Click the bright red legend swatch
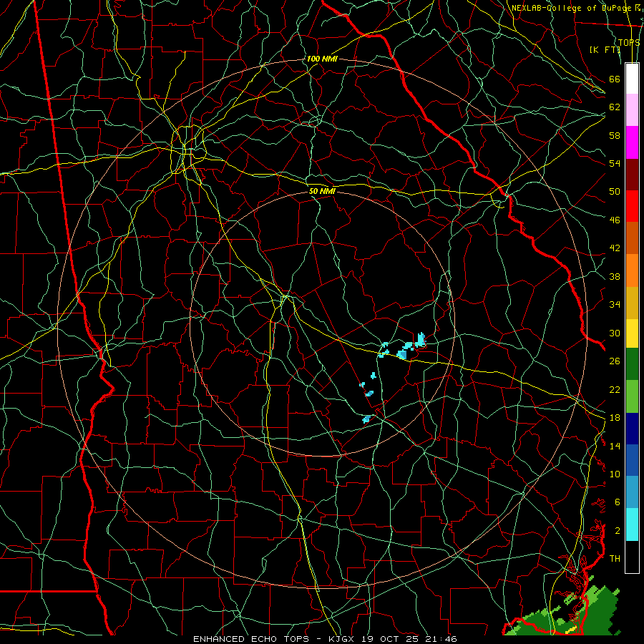Screen dimensions: 644x644 [x=632, y=206]
